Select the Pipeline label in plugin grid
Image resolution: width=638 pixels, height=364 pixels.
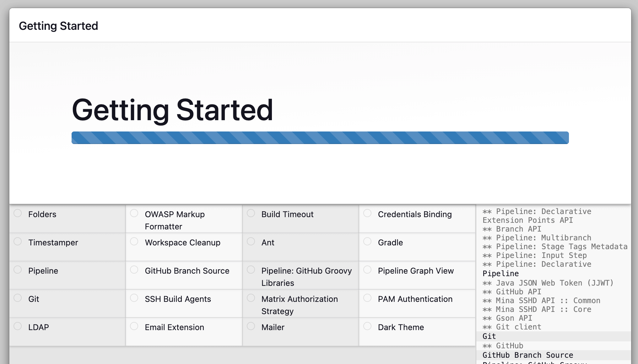click(x=43, y=271)
